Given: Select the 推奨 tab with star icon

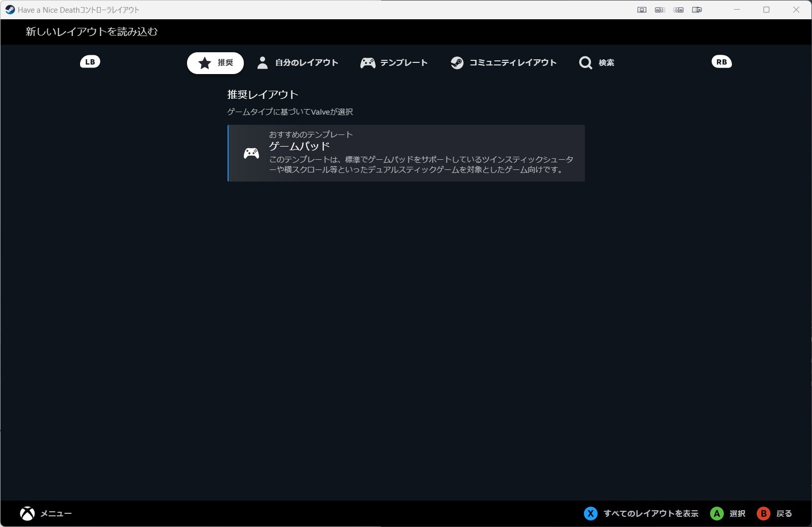Looking at the screenshot, I should (215, 63).
